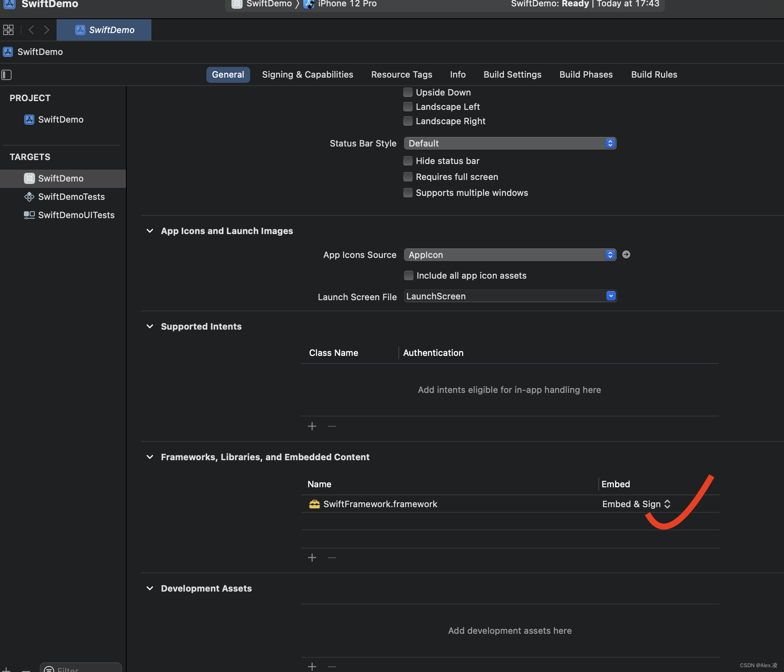Switch to General tab
The width and height of the screenshot is (784, 672).
(228, 75)
